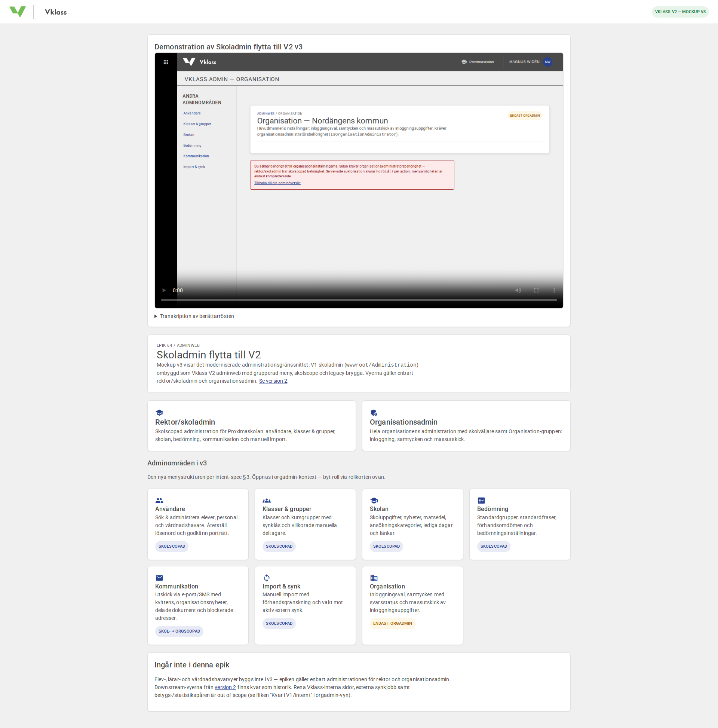The image size is (718, 728).
Task: Click the Klasser & grupper groups icon
Action: 267,501
